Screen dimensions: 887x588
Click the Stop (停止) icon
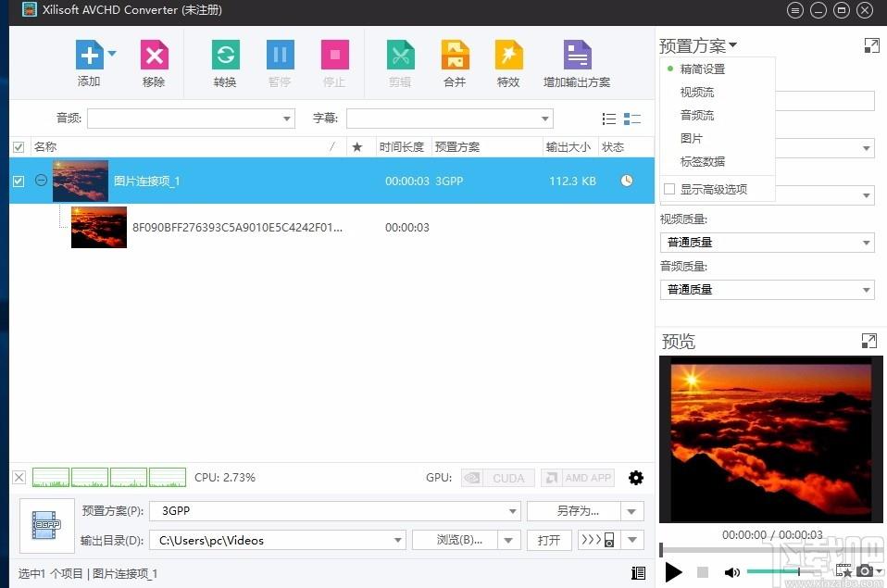[x=335, y=55]
